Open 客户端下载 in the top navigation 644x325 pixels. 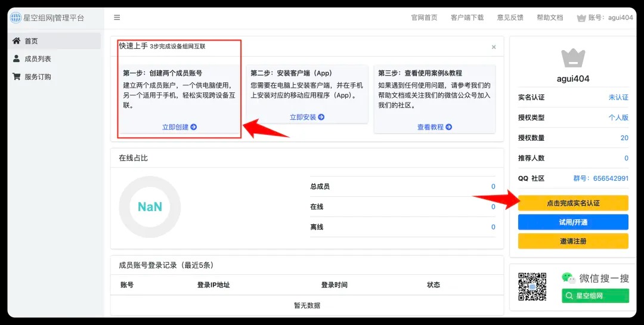pyautogui.click(x=467, y=18)
